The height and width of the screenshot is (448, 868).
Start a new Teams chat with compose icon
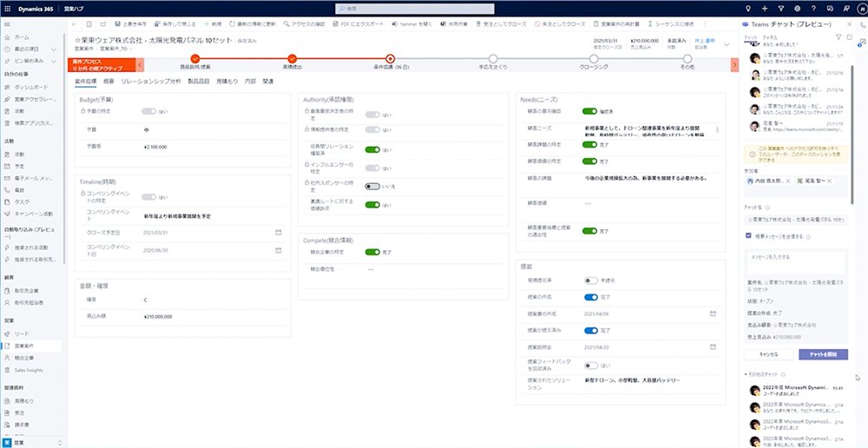click(850, 37)
